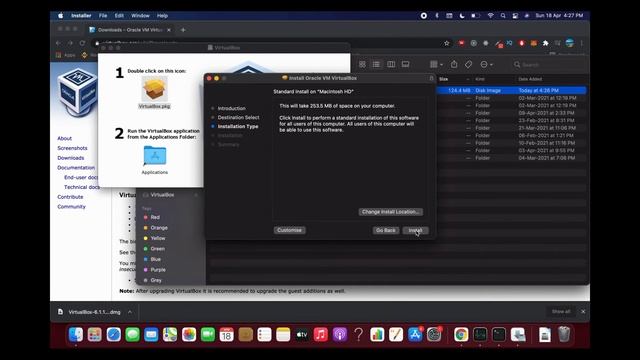Reload the page in Chrome
The height and width of the screenshot is (360, 640).
pos(82,43)
